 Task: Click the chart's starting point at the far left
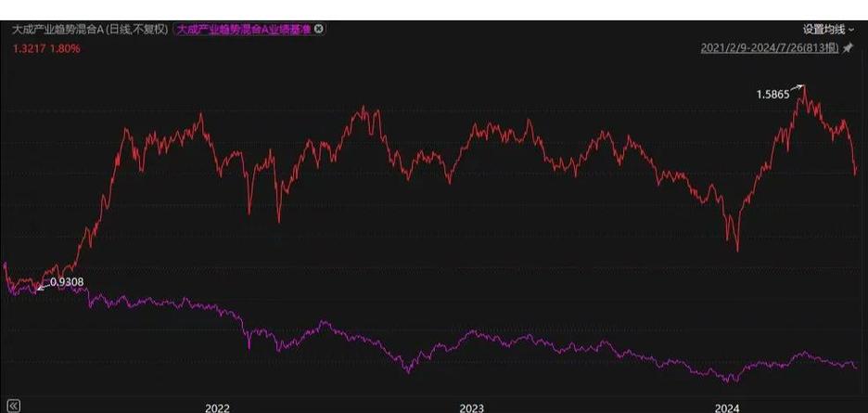click(x=6, y=265)
